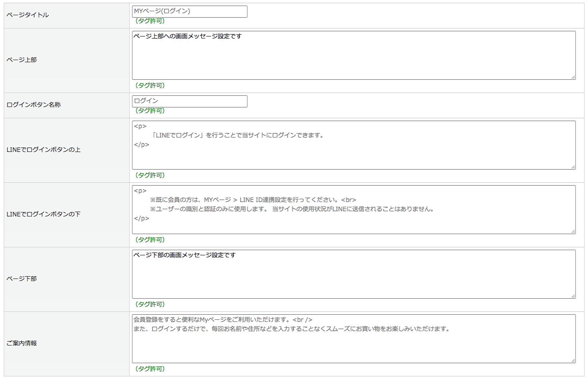Click (タグ許可) note below ページ上部 textarea

pyautogui.click(x=150, y=85)
